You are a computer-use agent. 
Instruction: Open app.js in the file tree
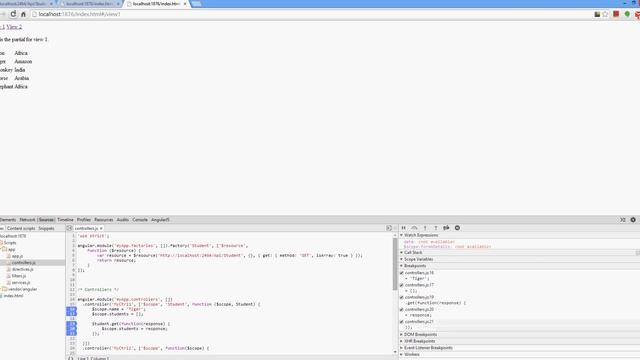[17, 256]
